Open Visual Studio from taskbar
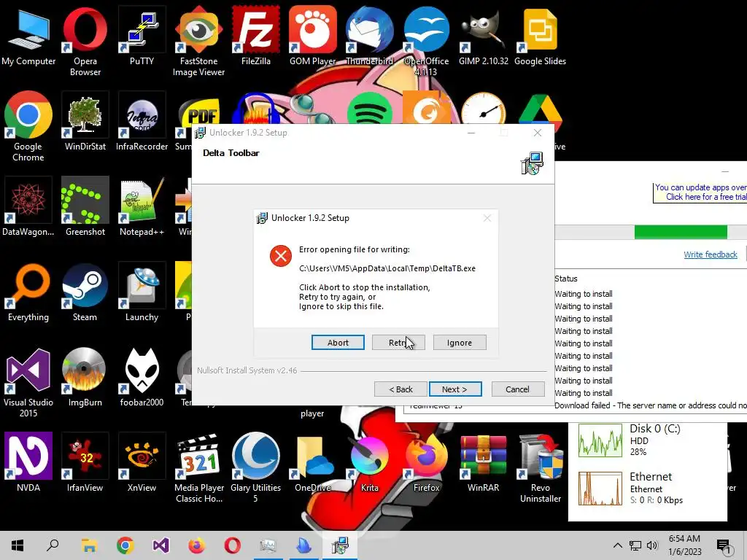Image resolution: width=747 pixels, height=560 pixels. 161,545
